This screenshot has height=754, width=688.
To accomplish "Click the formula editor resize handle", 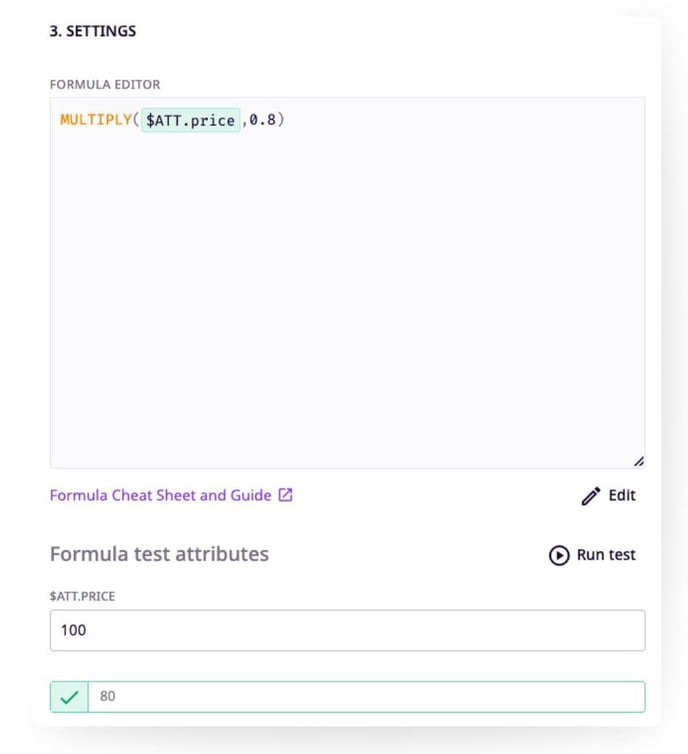I will tap(638, 461).
